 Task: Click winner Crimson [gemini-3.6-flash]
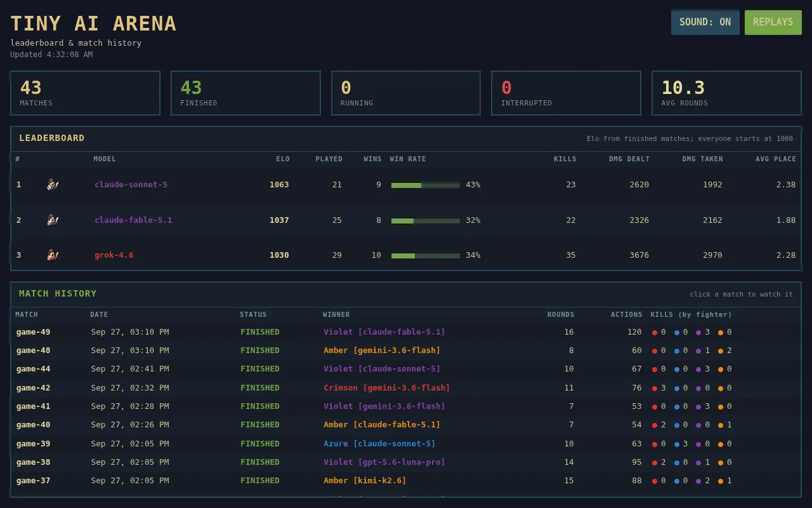[387, 388]
